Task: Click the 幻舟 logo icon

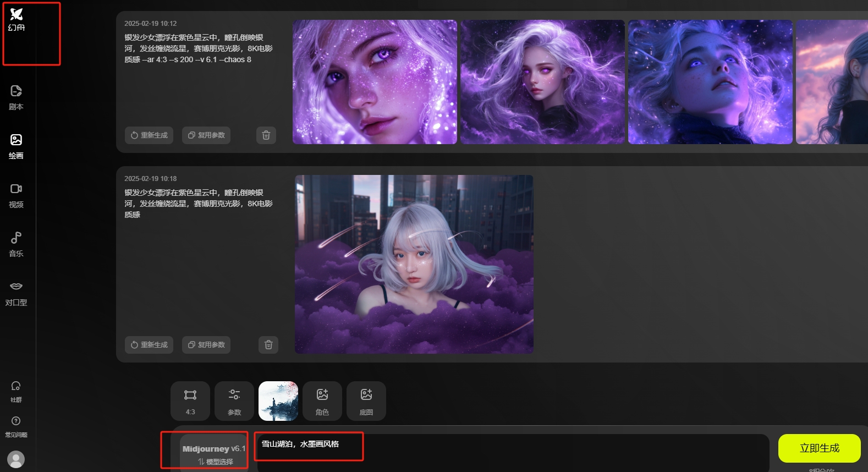Action: 17,15
